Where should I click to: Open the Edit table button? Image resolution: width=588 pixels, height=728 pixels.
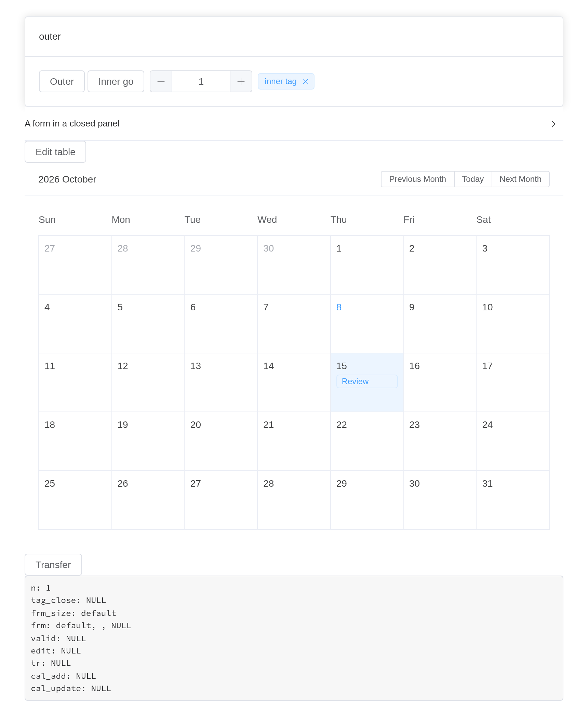(55, 152)
